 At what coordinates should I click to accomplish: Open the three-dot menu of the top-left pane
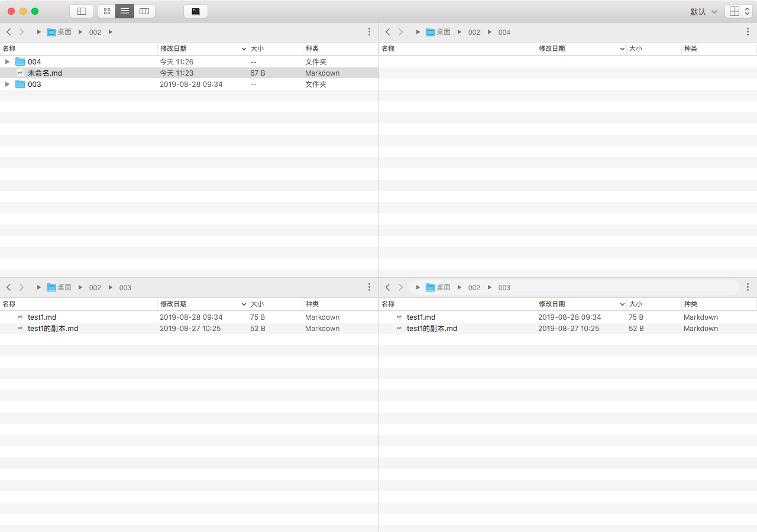click(370, 31)
